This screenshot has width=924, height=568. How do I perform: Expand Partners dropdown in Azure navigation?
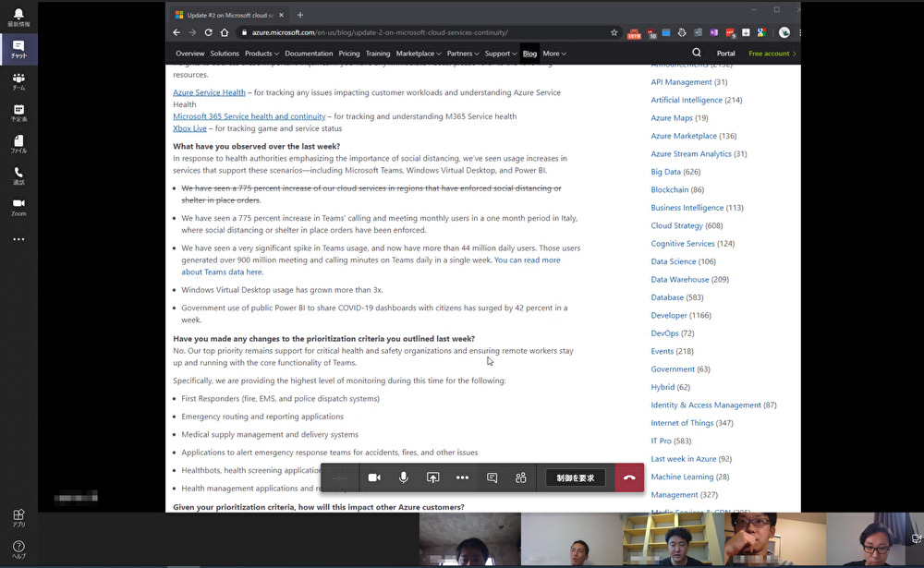click(x=463, y=54)
